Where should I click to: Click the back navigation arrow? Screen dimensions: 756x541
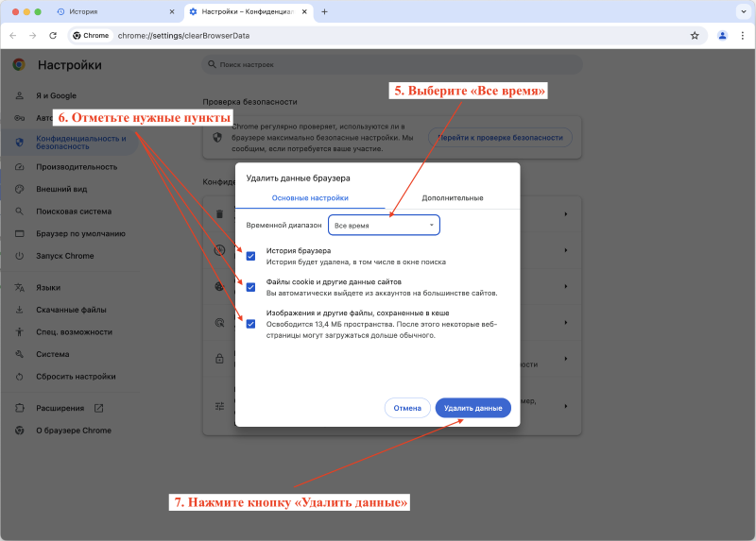[x=13, y=36]
